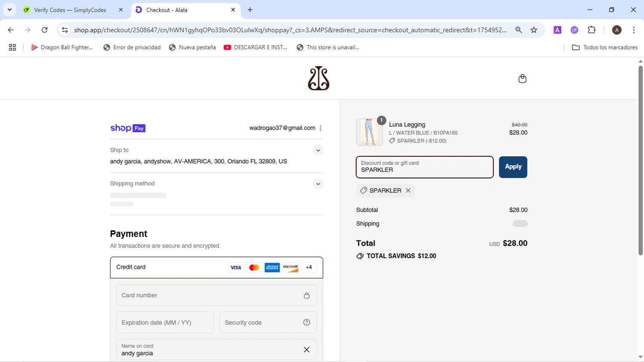Clear the Name on card field
644x362 pixels.
point(307,350)
